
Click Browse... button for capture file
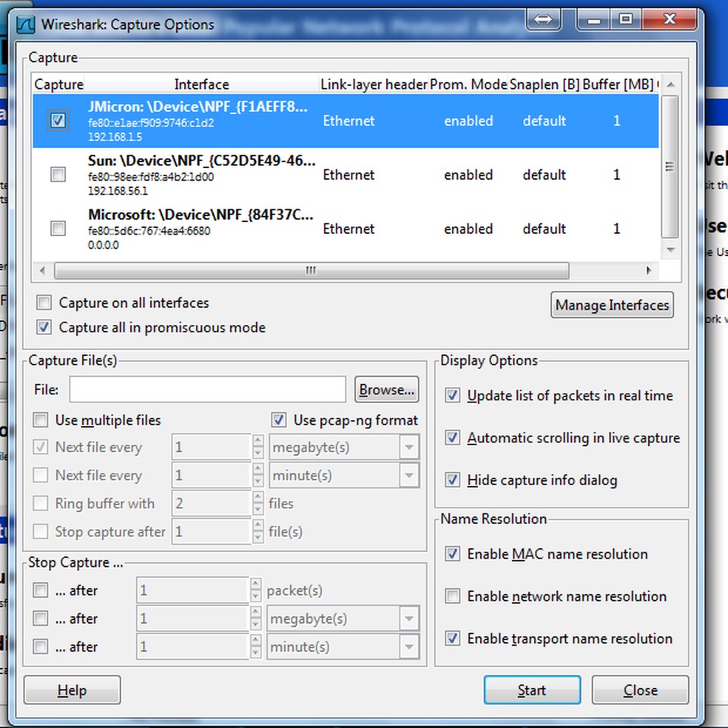[x=387, y=390]
